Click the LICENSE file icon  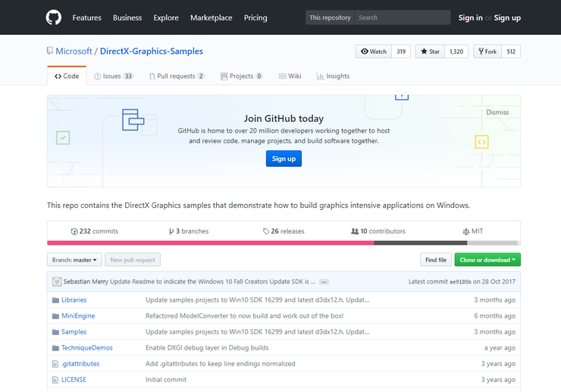(55, 380)
